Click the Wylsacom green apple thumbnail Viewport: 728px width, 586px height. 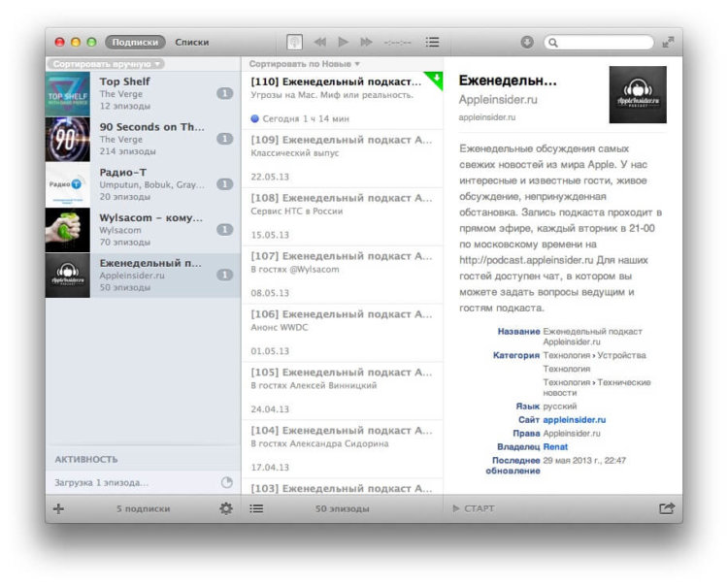[68, 230]
